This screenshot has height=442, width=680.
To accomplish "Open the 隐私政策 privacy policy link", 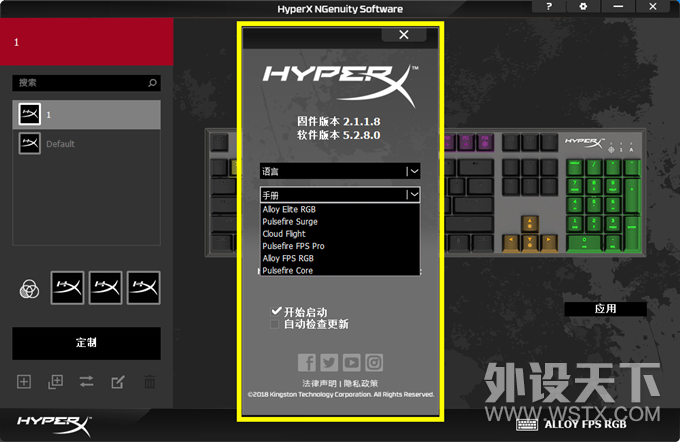I will pyautogui.click(x=361, y=383).
